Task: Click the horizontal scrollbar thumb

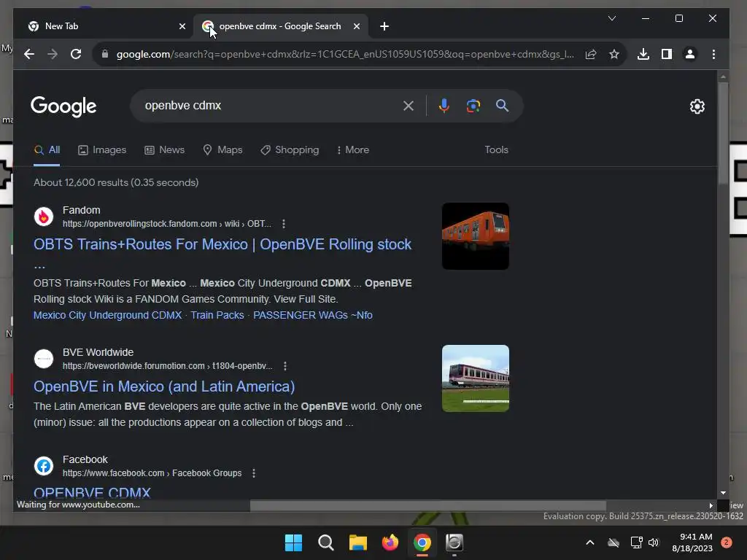Action: tap(427, 506)
